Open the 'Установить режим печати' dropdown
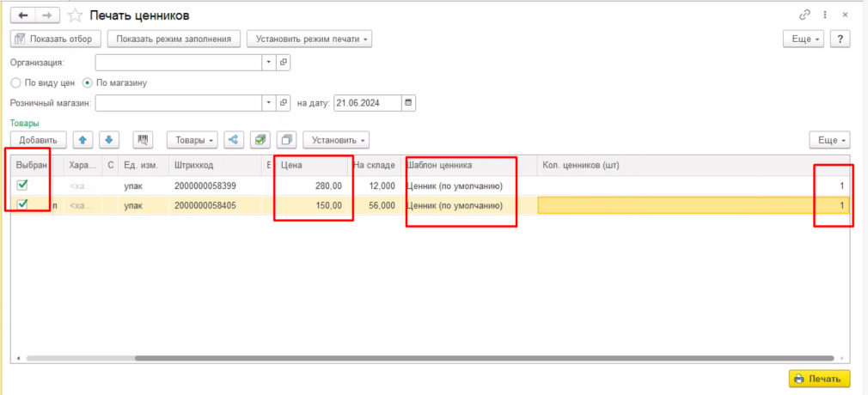Screen dimensions: 868x395 (309, 39)
